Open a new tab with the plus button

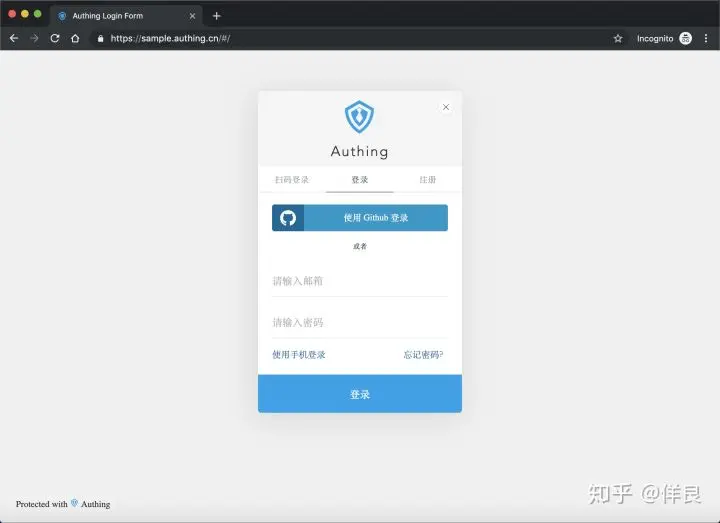click(217, 16)
